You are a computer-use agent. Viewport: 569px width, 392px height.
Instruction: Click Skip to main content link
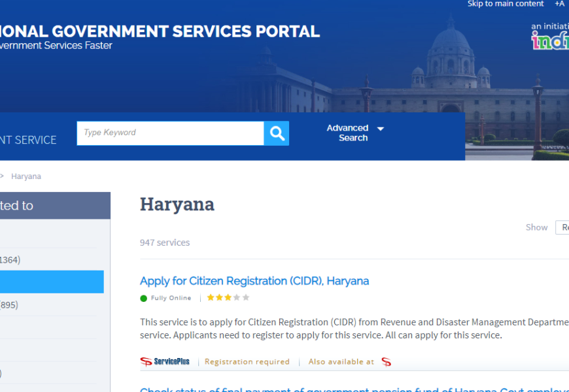click(505, 4)
